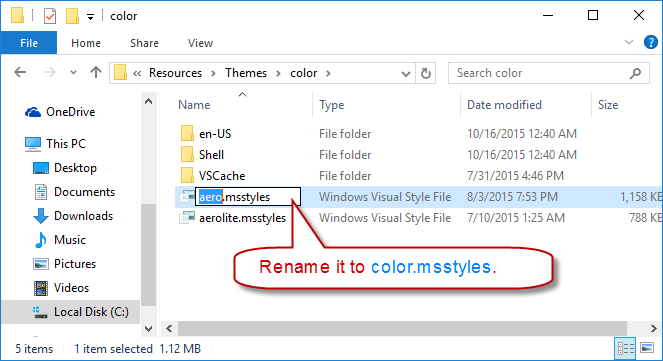Click the Back navigation arrow
The image size is (663, 361).
click(20, 73)
